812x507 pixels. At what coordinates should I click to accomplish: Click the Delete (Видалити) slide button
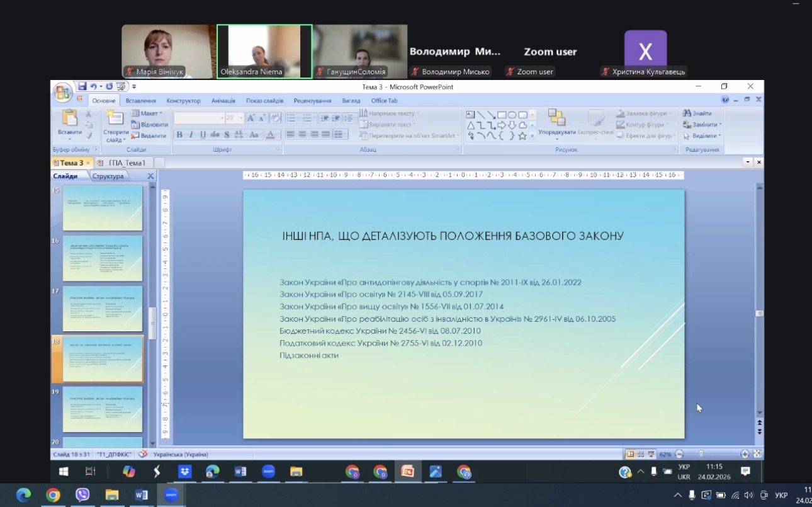tap(149, 135)
